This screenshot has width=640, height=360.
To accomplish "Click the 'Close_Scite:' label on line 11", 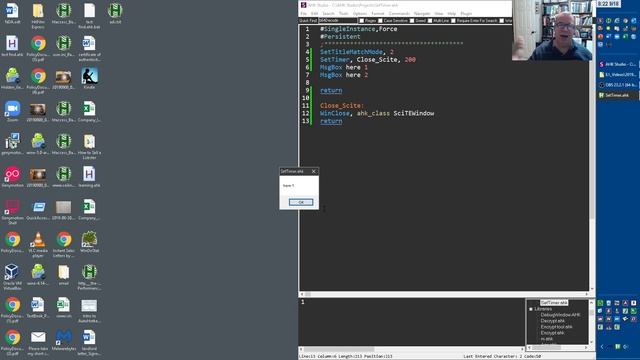I will coord(342,106).
